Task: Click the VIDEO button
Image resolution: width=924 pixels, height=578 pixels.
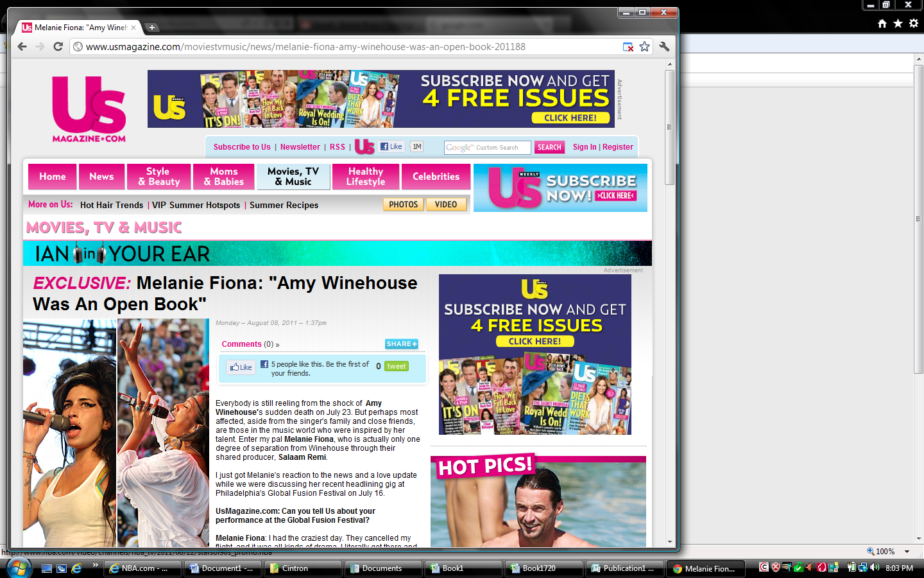Action: [446, 204]
